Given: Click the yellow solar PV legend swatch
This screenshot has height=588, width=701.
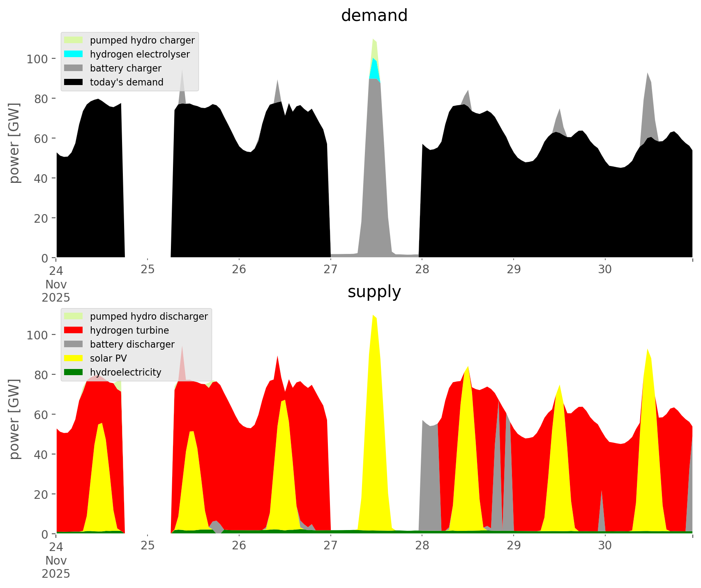Looking at the screenshot, I should tap(74, 358).
